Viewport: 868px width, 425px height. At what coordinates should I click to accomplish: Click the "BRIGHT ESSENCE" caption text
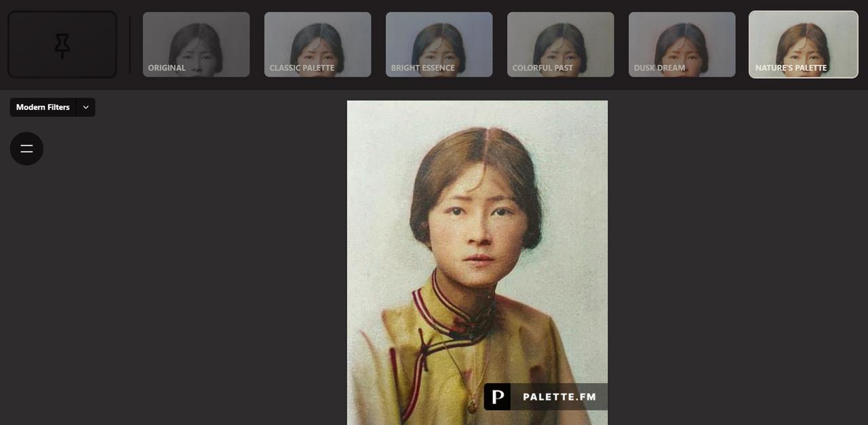tap(422, 68)
